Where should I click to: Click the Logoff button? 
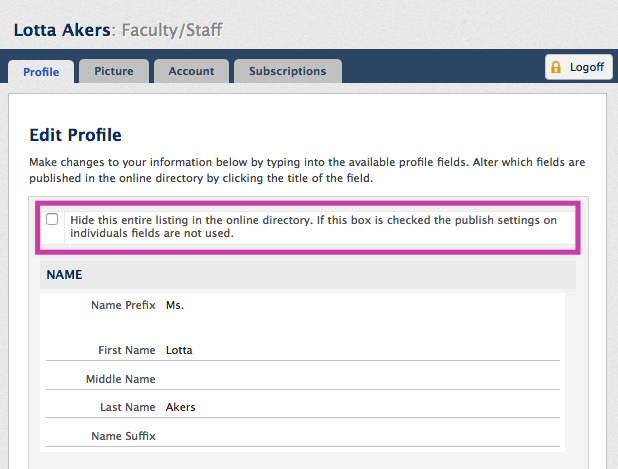[x=579, y=67]
